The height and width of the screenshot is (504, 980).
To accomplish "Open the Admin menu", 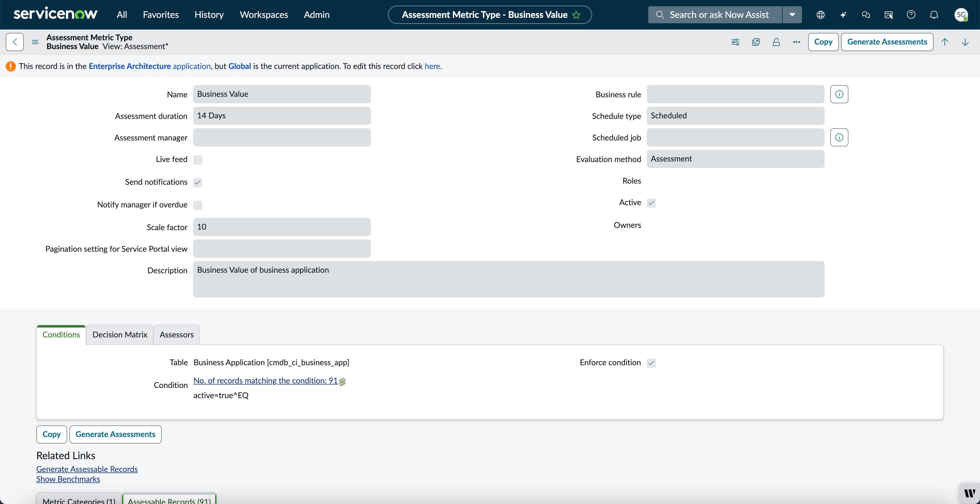I will pyautogui.click(x=316, y=15).
